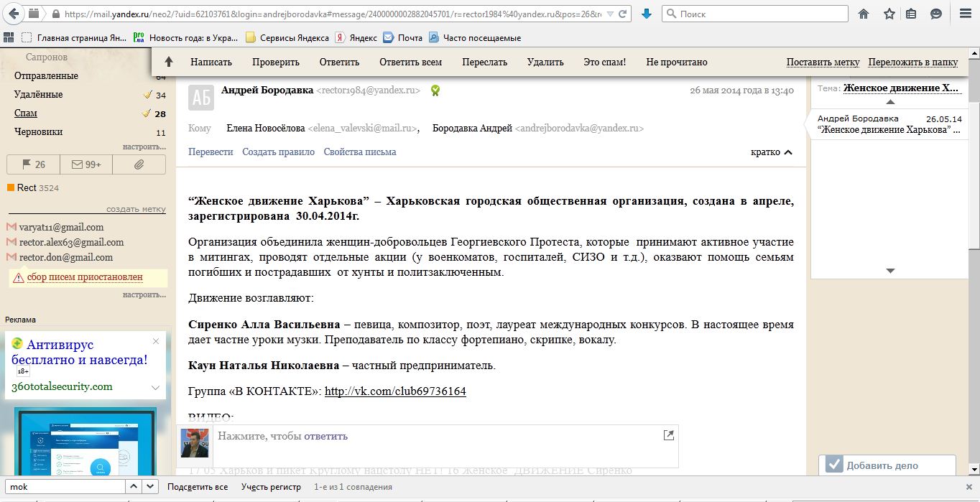Click the up arrow in mail toolbar
This screenshot has width=980, height=502.
pyautogui.click(x=169, y=62)
